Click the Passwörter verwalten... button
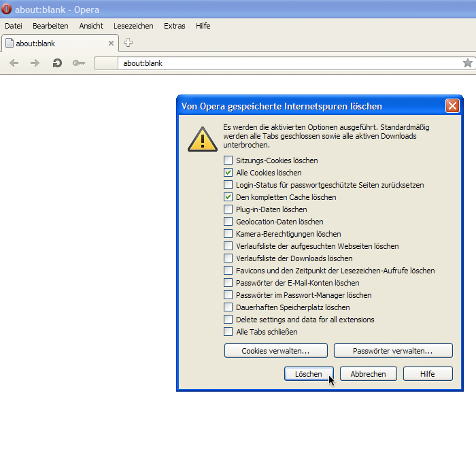The width and height of the screenshot is (476, 476). (393, 351)
